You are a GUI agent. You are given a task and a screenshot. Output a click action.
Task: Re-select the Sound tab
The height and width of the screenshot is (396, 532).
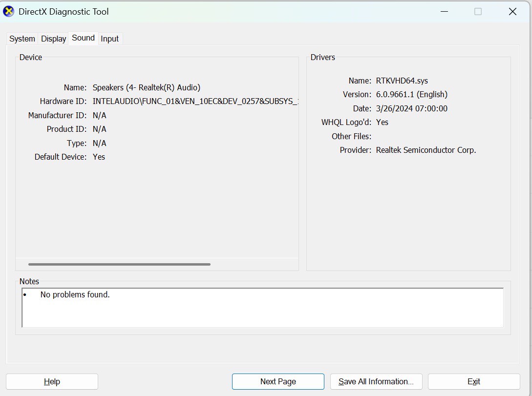(83, 38)
